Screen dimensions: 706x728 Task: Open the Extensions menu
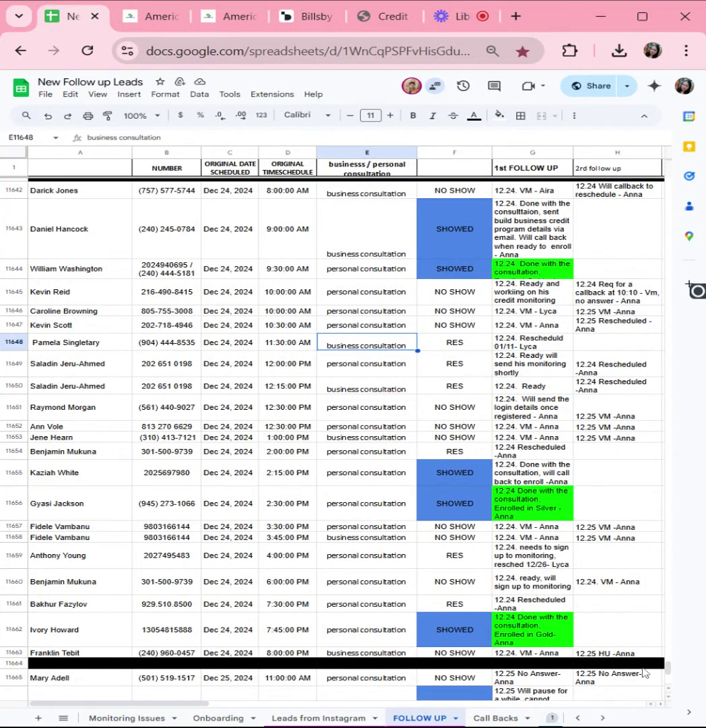pos(272,94)
